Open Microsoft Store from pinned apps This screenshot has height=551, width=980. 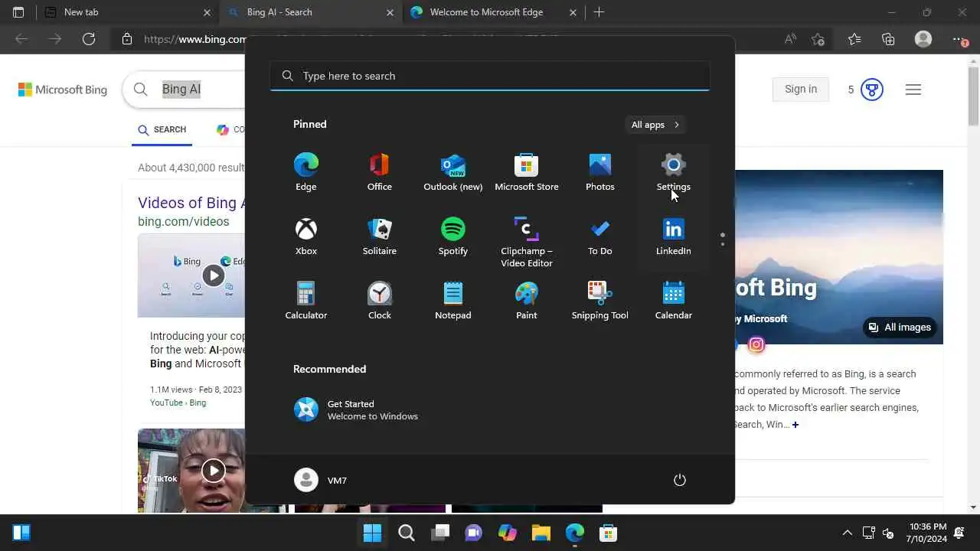coord(526,172)
